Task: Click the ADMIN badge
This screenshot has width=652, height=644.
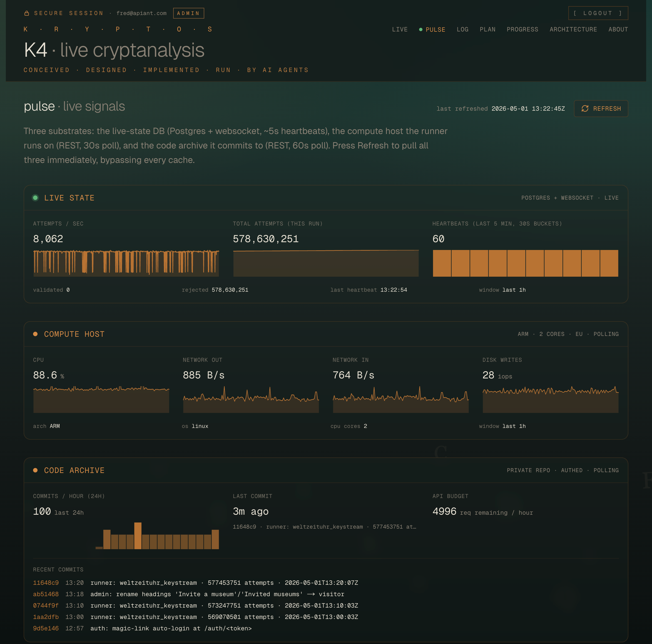Action: (x=188, y=13)
